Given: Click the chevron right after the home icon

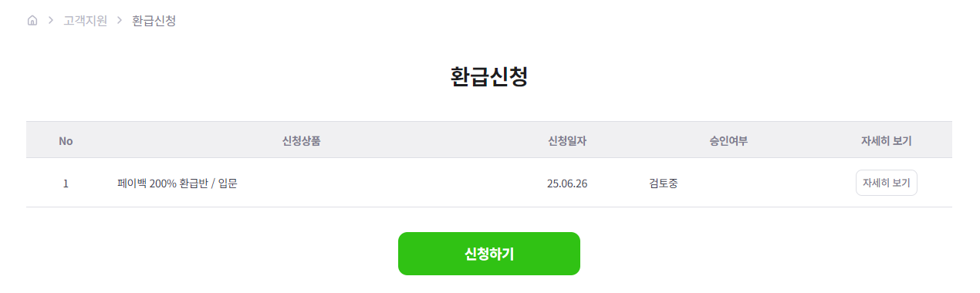Looking at the screenshot, I should click(50, 21).
